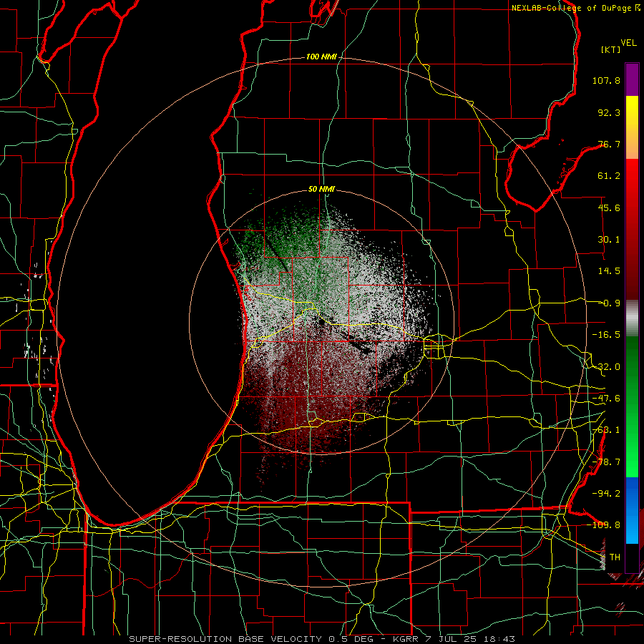
Task: Click the -63.1 velocity scale value
Action: point(606,430)
